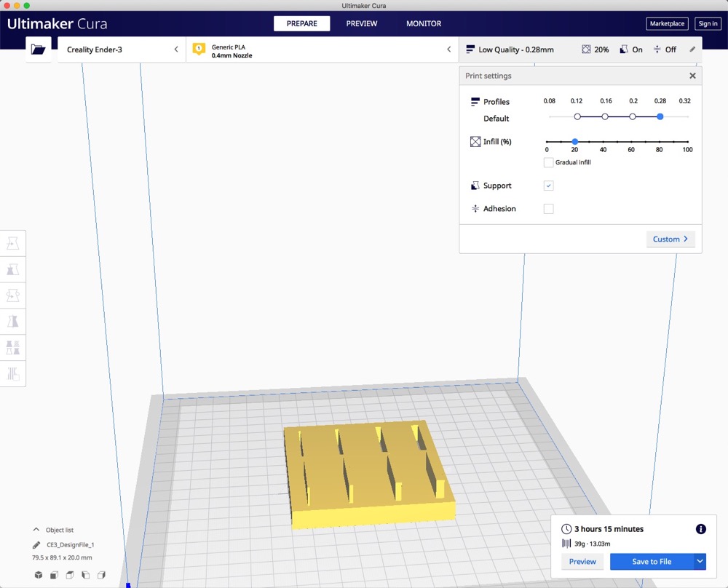Collapse the Object list chevron
The height and width of the screenshot is (588, 728).
(x=36, y=530)
